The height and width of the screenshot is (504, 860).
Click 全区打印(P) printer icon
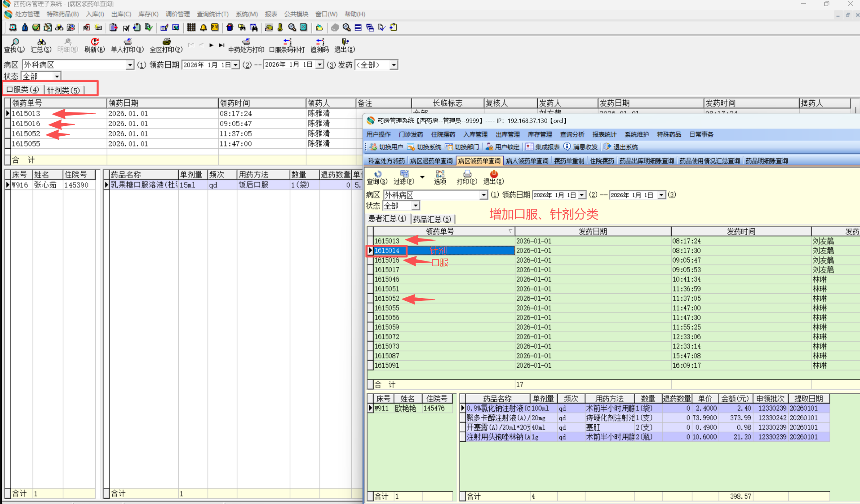[x=166, y=42]
